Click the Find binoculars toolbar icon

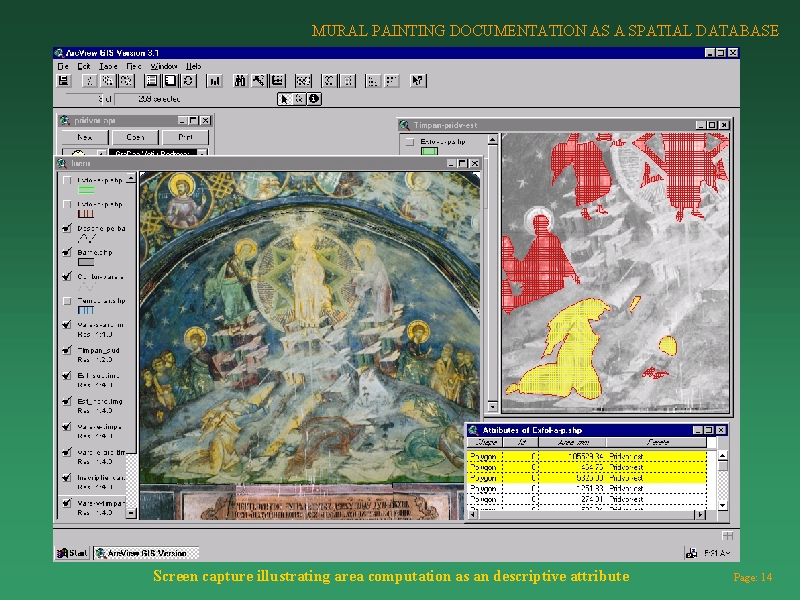[240, 81]
